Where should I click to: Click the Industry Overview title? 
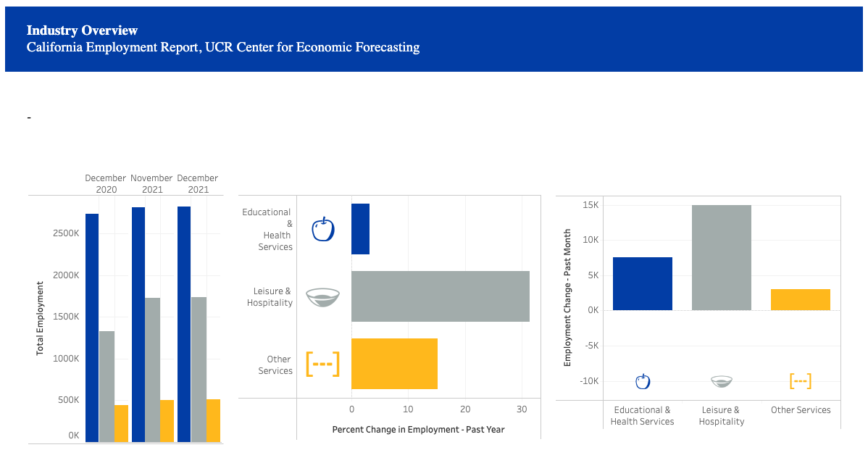(x=82, y=30)
